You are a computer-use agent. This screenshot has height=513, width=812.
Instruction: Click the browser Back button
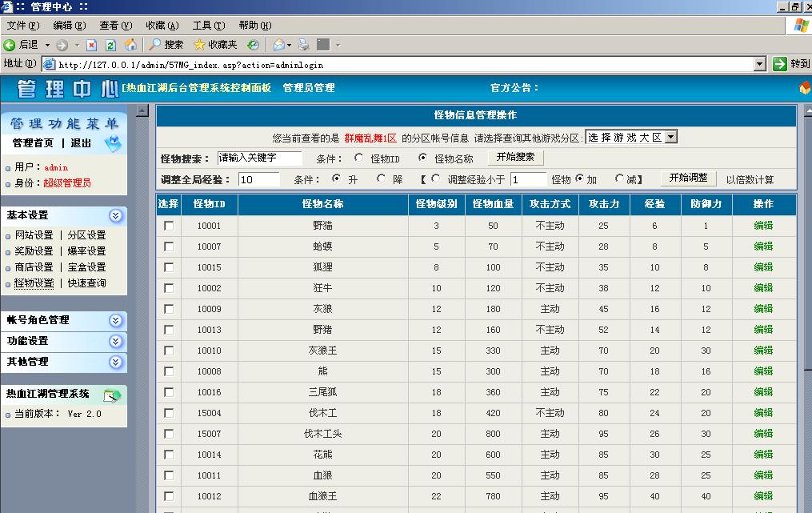(x=21, y=45)
